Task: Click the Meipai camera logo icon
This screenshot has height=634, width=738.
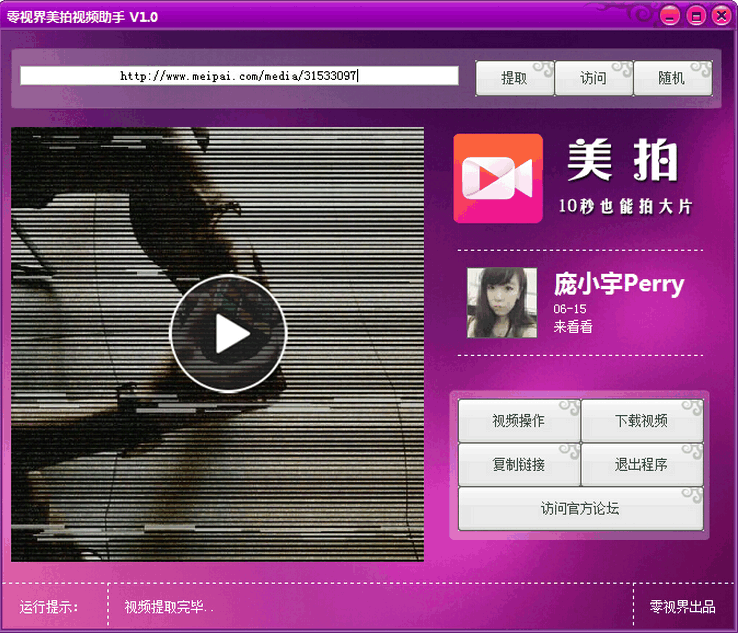Action: [498, 178]
